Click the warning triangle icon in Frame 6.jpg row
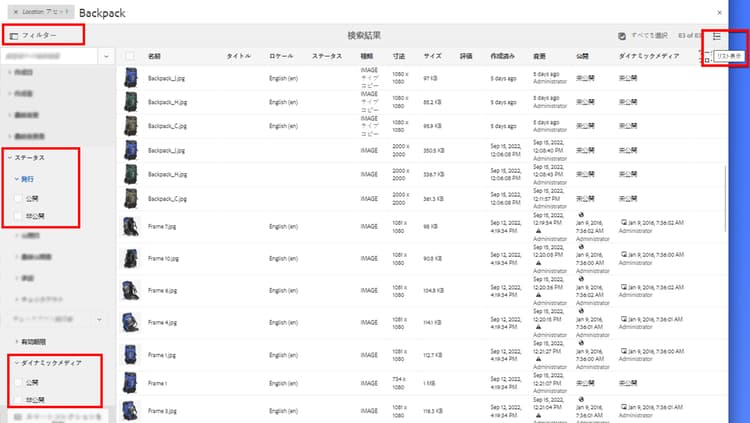The height and width of the screenshot is (423, 750). [x=538, y=295]
